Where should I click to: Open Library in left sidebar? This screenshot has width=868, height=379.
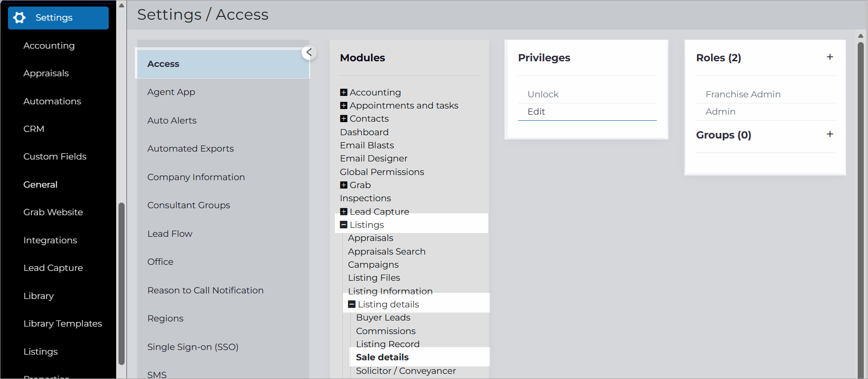[x=38, y=296]
